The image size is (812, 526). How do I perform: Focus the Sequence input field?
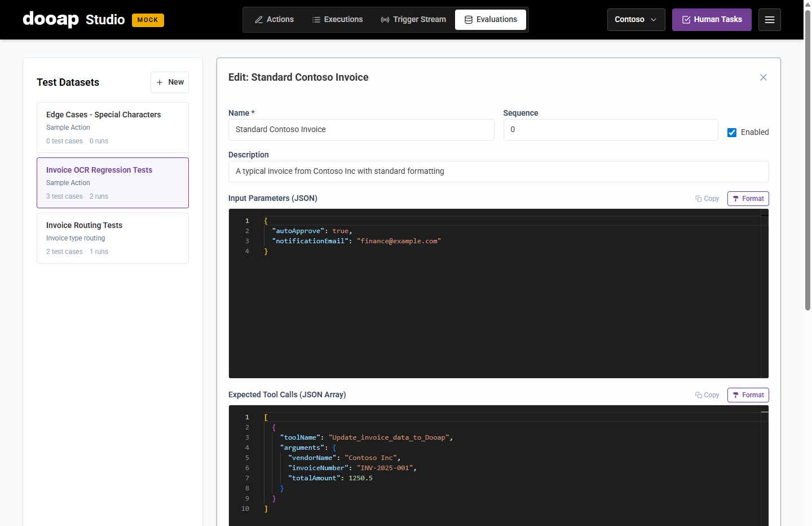tap(611, 130)
